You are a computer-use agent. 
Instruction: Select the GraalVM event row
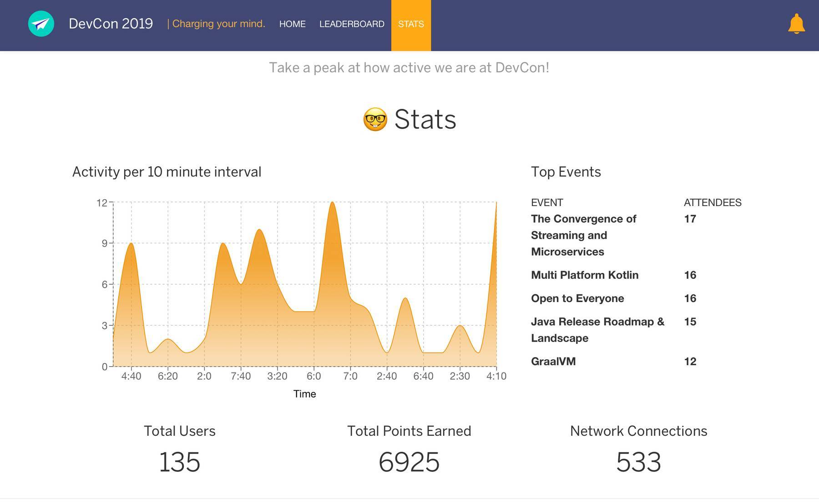click(553, 362)
